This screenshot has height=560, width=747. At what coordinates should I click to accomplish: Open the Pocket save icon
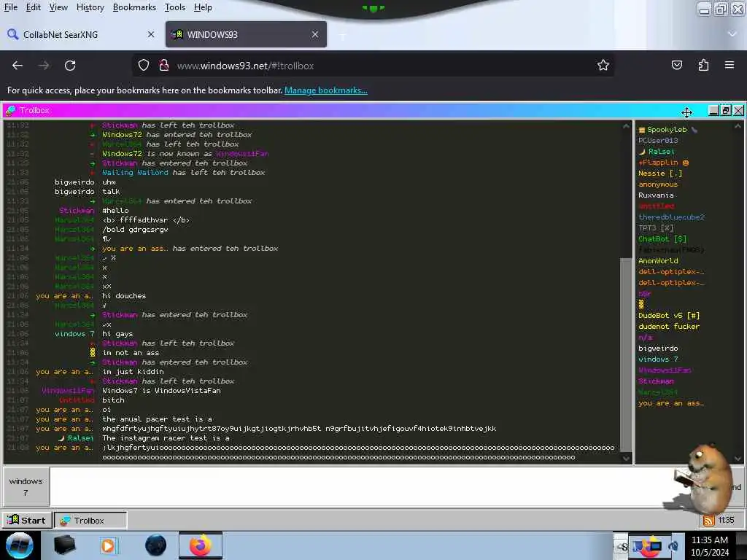pos(676,65)
